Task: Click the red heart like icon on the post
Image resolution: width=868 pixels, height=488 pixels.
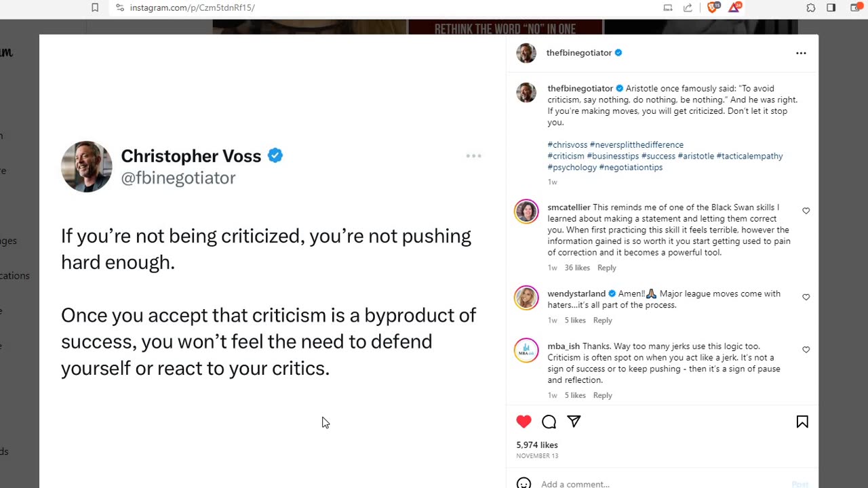Action: pos(524,422)
